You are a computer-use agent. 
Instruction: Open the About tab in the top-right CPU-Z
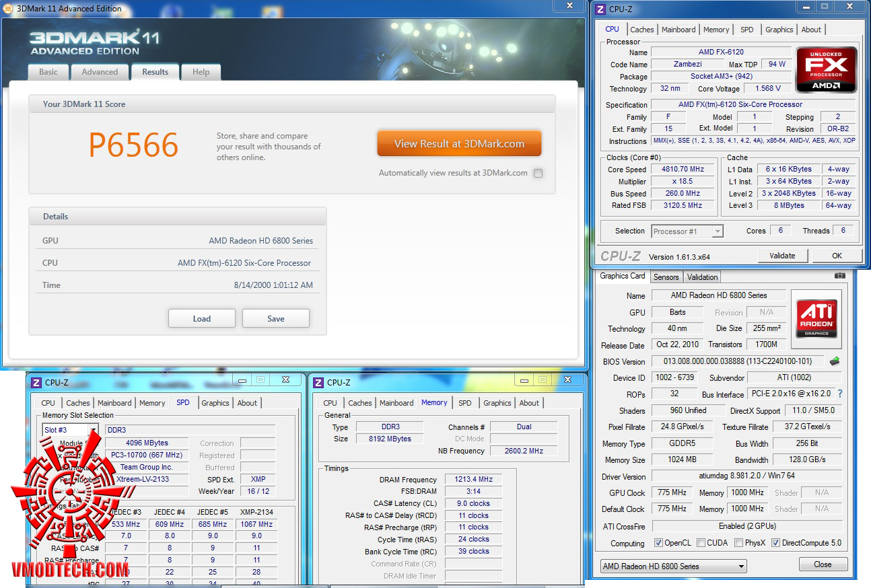pos(811,30)
